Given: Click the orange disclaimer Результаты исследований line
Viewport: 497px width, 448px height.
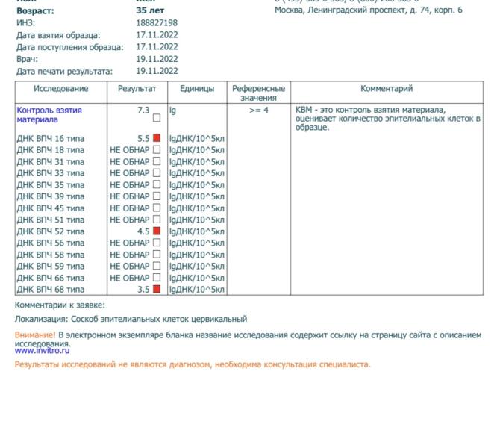Looking at the screenshot, I should point(193,364).
